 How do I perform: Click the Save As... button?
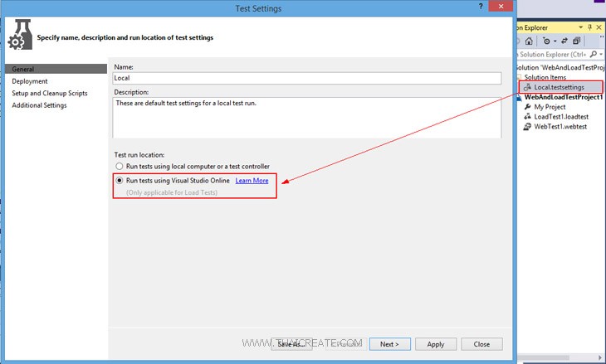(291, 344)
